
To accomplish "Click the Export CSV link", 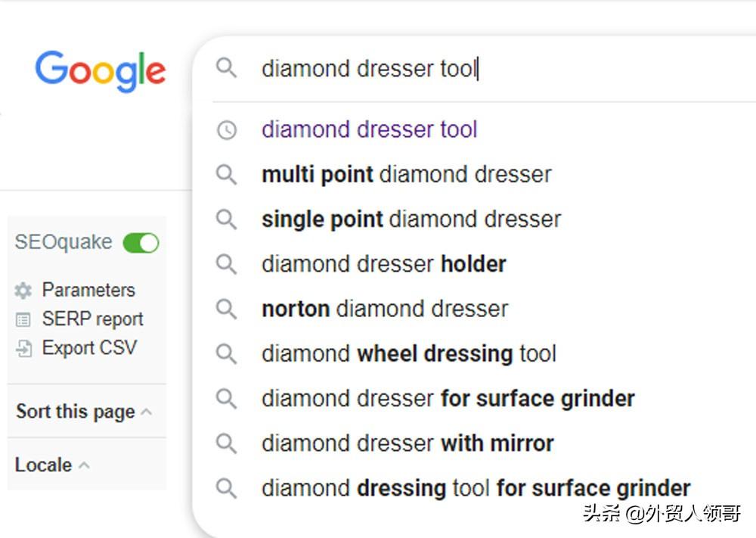I will coord(90,348).
